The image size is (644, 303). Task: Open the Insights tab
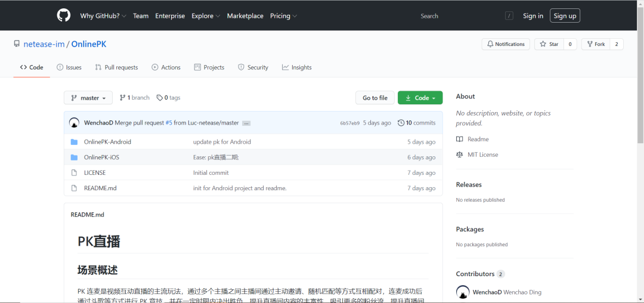[297, 67]
